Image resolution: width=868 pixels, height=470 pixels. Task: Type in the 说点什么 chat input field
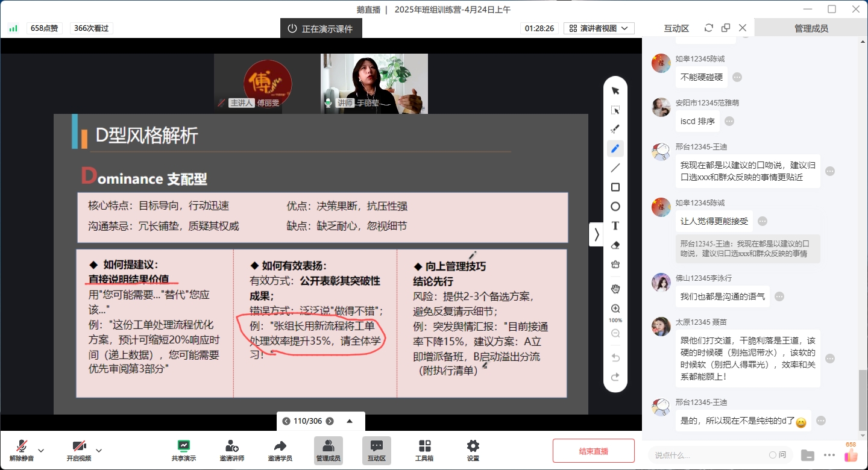tap(705, 455)
